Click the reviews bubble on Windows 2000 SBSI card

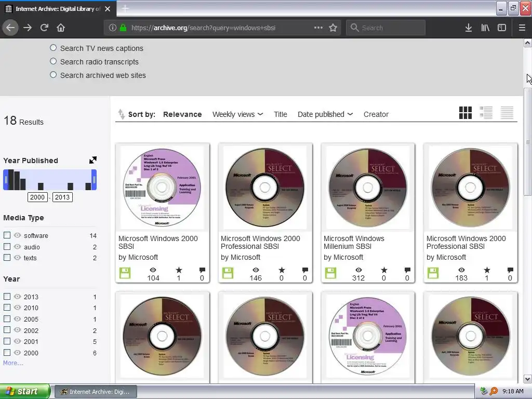tap(202, 270)
